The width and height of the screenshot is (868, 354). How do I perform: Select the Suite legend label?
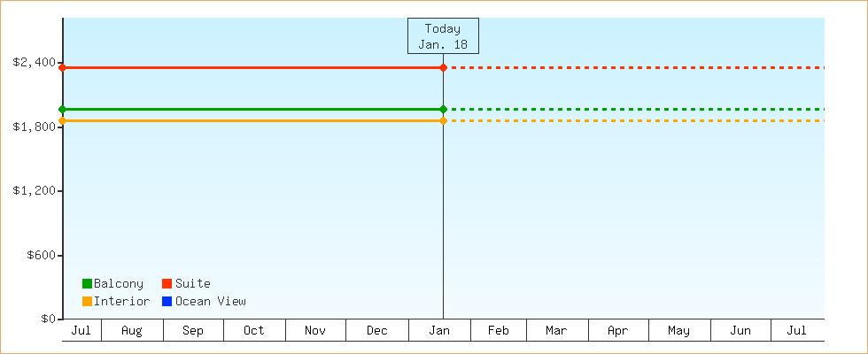pos(192,284)
